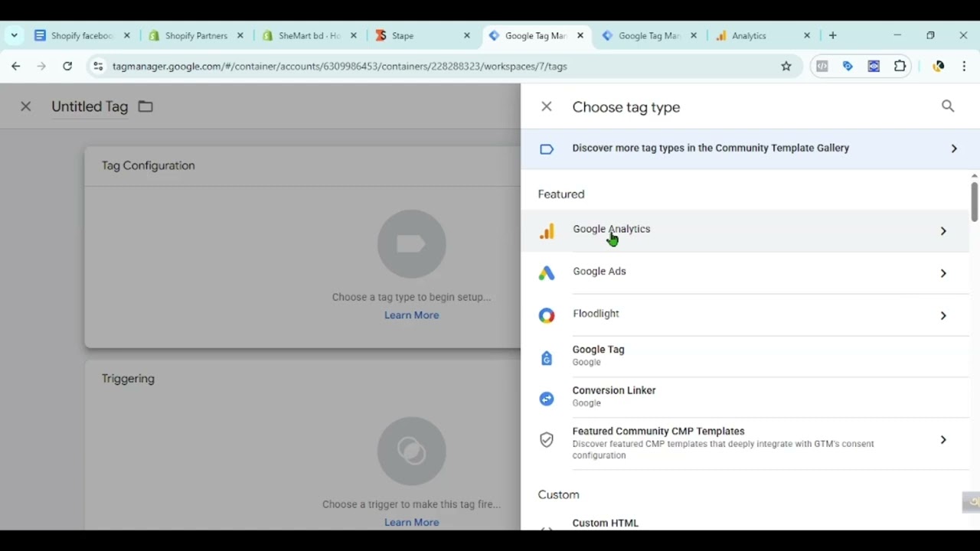This screenshot has width=980, height=551.
Task: Close the Shopify facebook tab
Action: (x=127, y=35)
